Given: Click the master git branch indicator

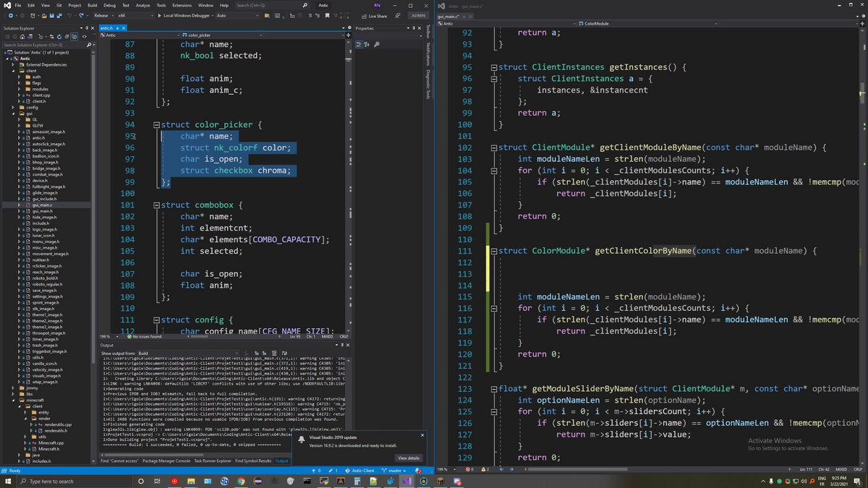Looking at the screenshot, I should tap(394, 471).
